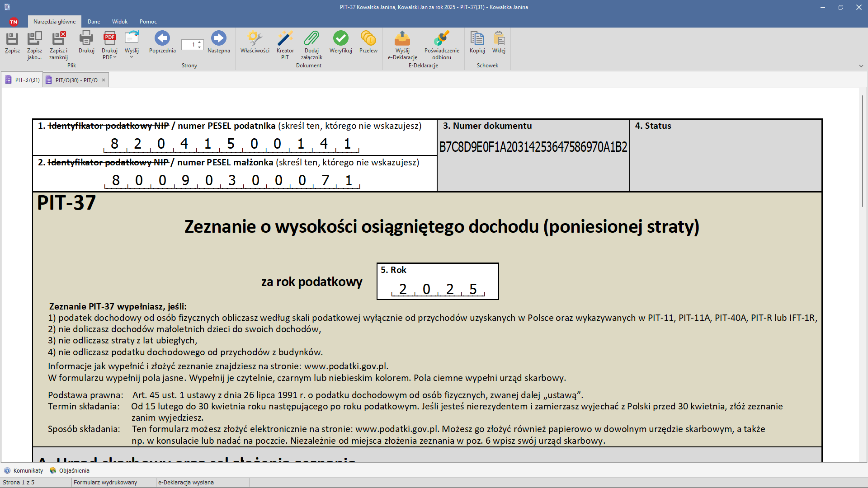
Task: Open the Dane ribbon tab
Action: coord(94,22)
